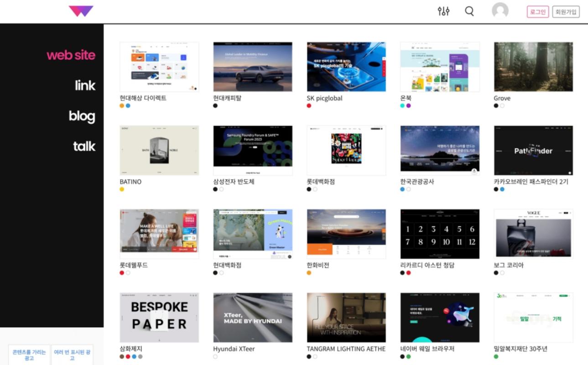Image resolution: width=588 pixels, height=365 pixels.
Task: Select web site in the sidebar menu
Action: (71, 55)
